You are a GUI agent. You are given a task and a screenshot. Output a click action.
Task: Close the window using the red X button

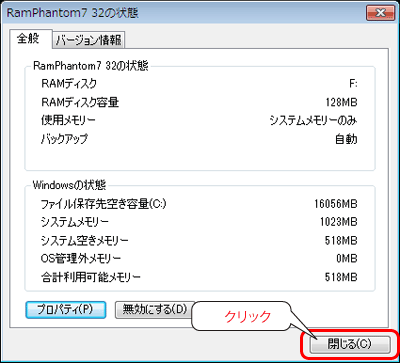tap(380, 13)
